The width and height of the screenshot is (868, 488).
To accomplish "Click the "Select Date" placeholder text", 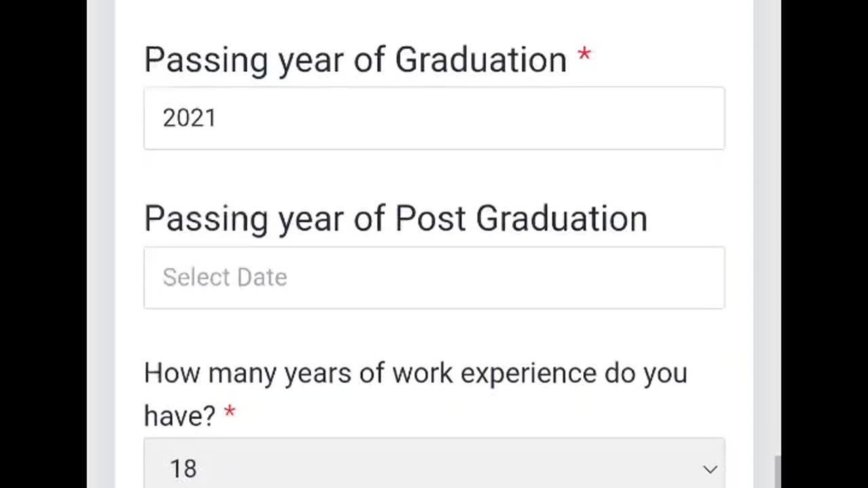I will coord(224,278).
